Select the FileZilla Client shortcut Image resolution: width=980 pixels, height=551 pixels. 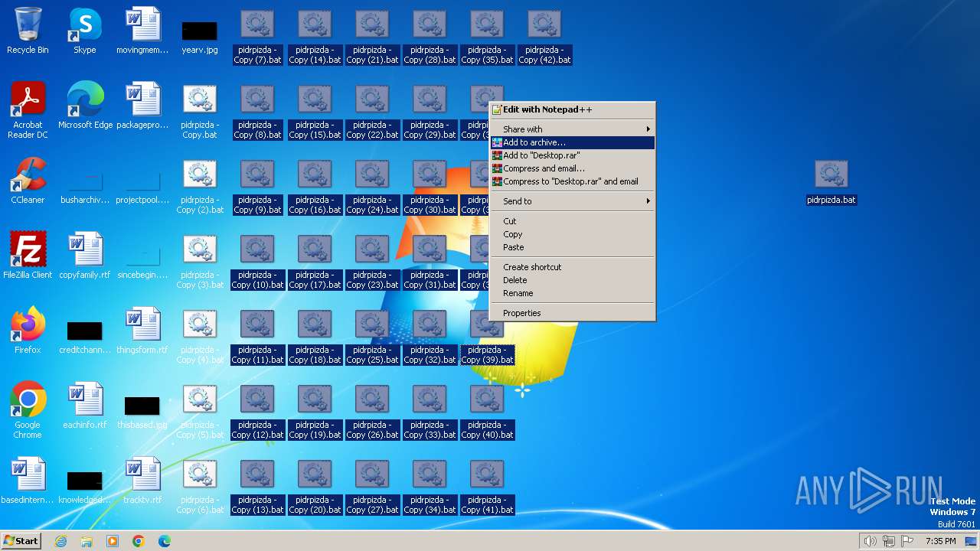point(28,256)
